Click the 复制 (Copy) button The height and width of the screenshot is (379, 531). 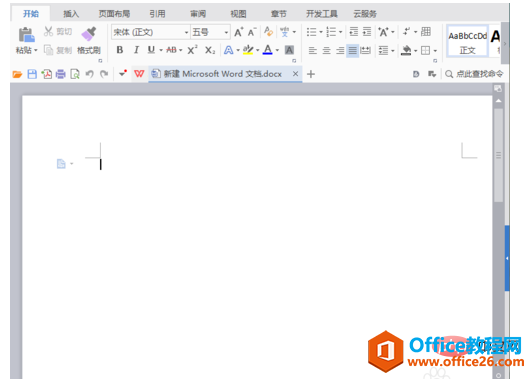pyautogui.click(x=58, y=50)
